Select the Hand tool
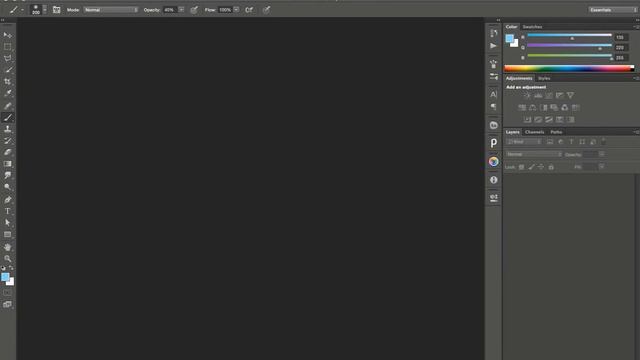This screenshot has height=360, width=640. click(8, 247)
